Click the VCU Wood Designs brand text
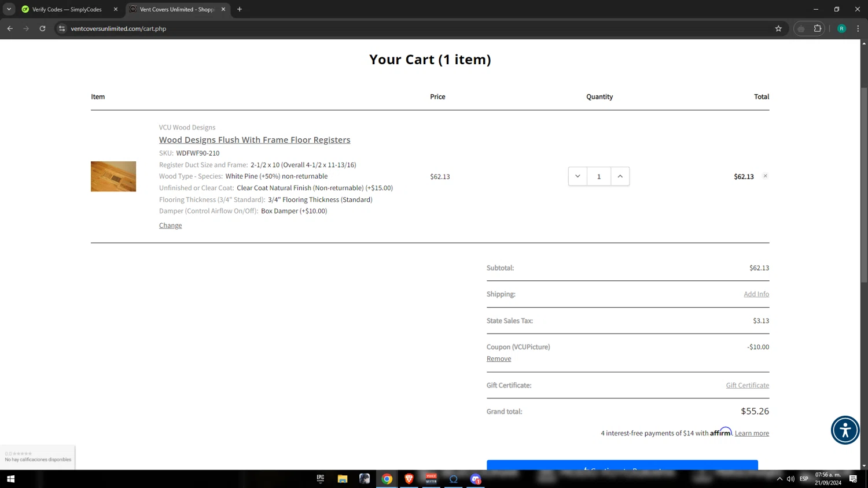 pyautogui.click(x=187, y=127)
